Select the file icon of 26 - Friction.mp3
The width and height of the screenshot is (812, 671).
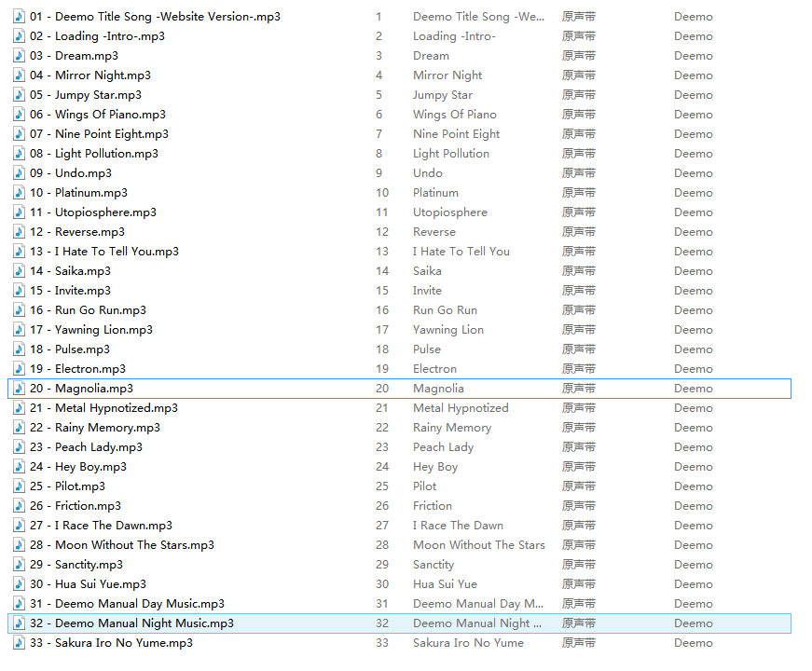19,505
